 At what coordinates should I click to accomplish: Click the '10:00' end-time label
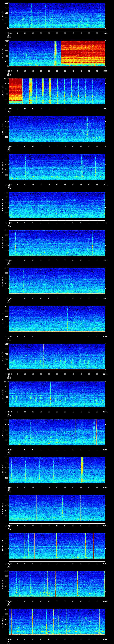coord(105,336)
